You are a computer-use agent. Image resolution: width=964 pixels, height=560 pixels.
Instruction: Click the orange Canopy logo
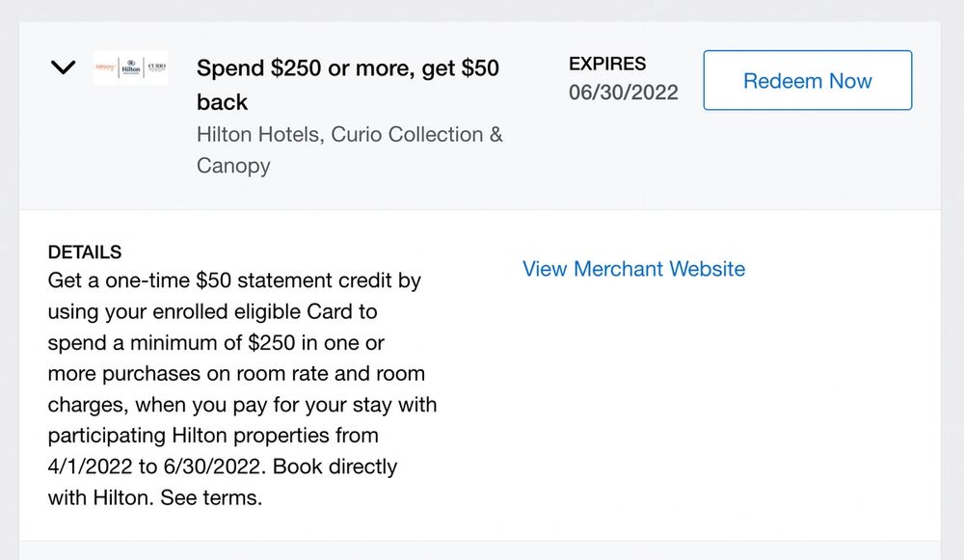105,68
